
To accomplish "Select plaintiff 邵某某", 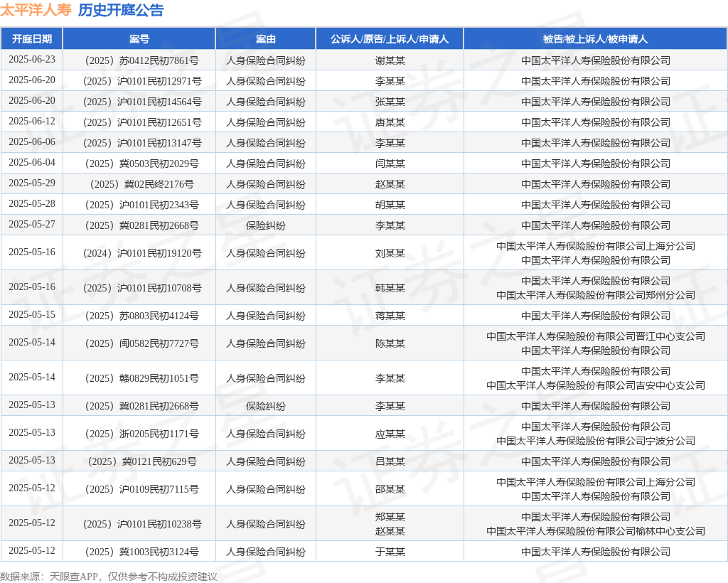I will pyautogui.click(x=390, y=489).
